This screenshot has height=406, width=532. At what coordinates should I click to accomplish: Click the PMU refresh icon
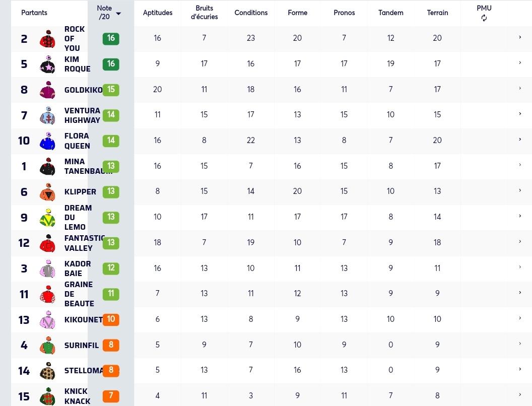click(x=484, y=18)
